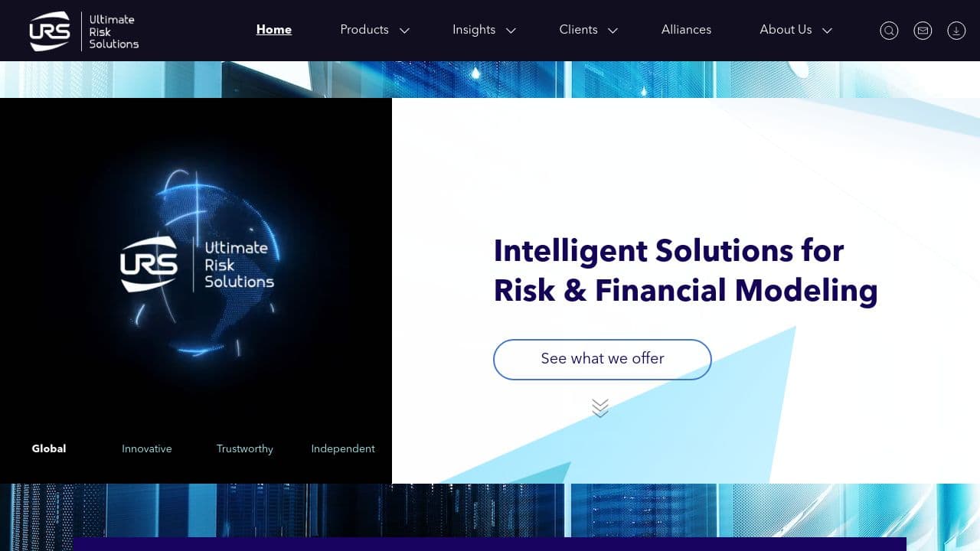Select the Independent carousel indicator
The width and height of the screenshot is (980, 551).
(x=342, y=448)
